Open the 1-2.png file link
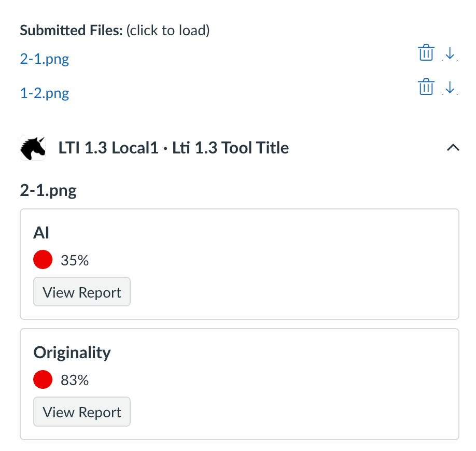476x451 pixels. 44,93
